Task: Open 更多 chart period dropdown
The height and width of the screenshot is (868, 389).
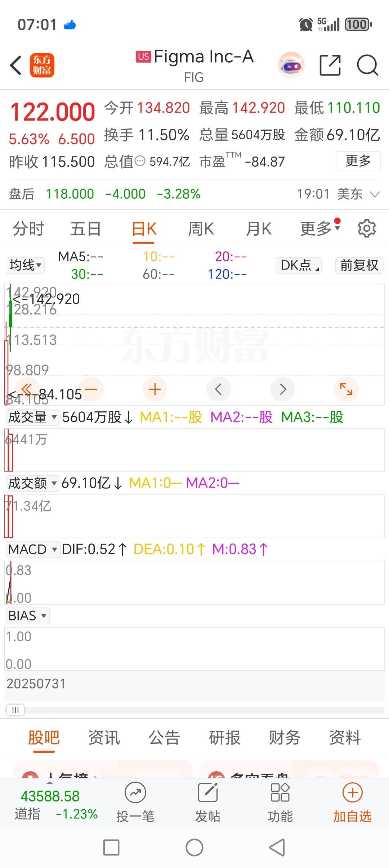Action: point(320,229)
